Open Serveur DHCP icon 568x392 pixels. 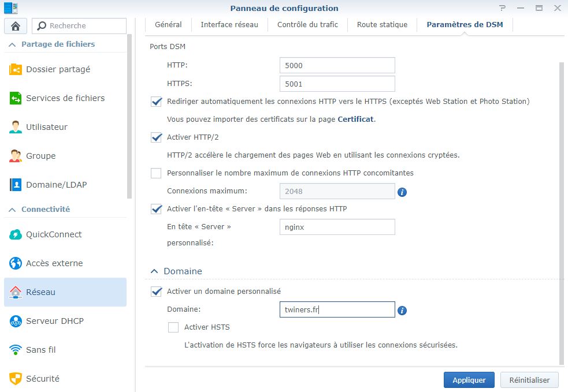[x=16, y=321]
